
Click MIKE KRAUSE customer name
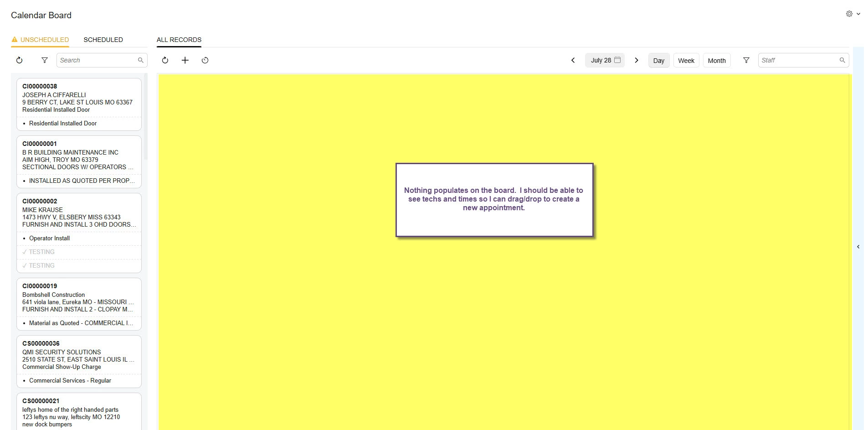pos(42,210)
